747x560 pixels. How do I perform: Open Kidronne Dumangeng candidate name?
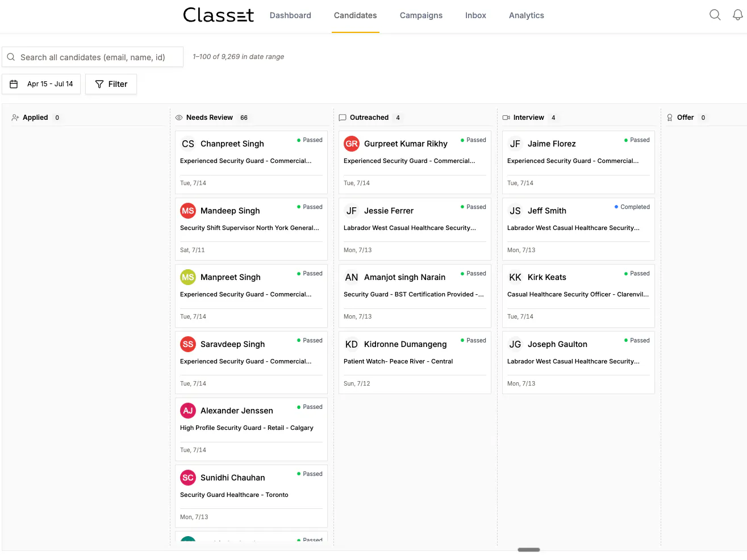(x=405, y=344)
